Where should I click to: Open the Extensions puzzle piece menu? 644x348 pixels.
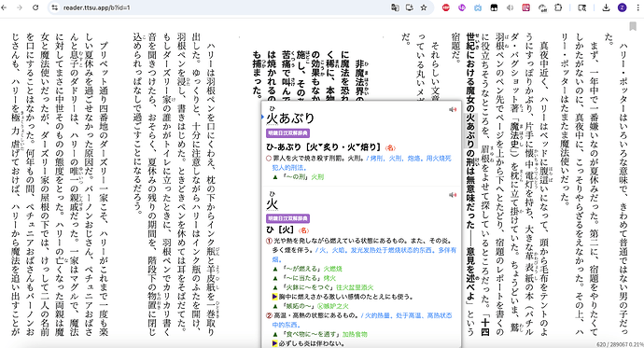558,7
